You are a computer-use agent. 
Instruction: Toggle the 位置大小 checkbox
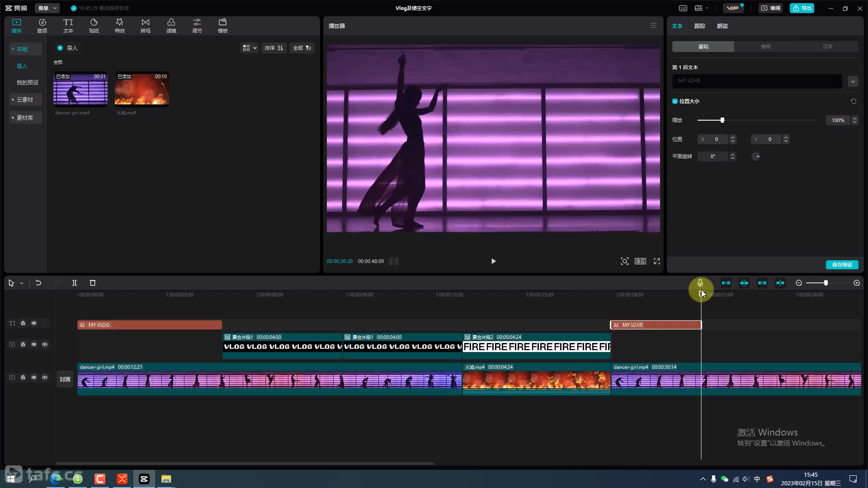[x=675, y=101]
